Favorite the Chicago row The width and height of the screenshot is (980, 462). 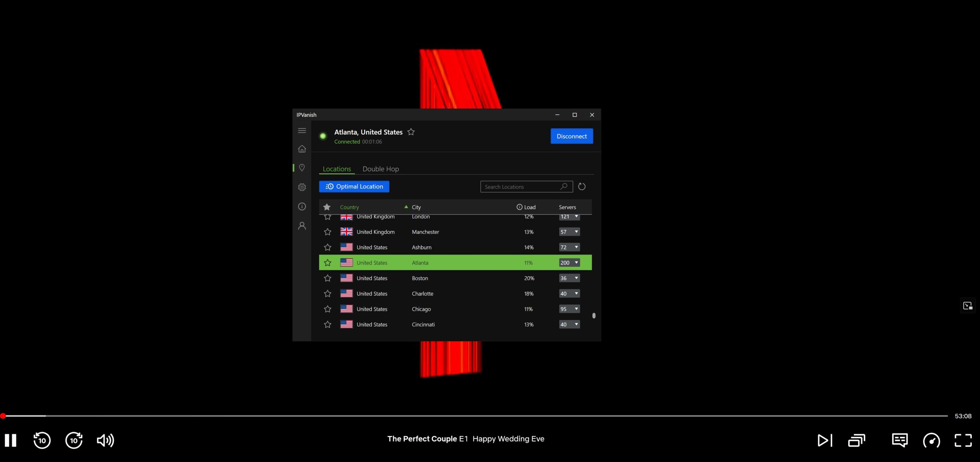[327, 309]
